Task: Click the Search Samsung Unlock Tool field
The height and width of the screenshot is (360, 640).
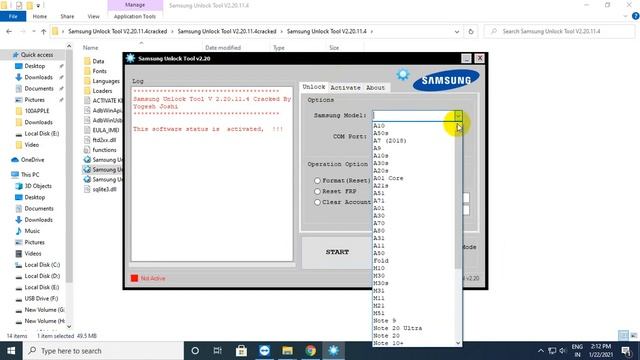Action: pos(560,31)
